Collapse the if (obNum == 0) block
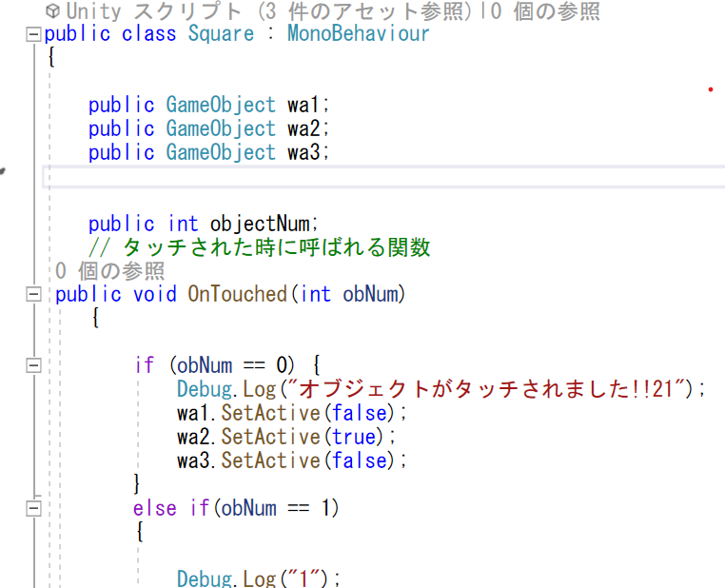Viewport: 725px width, 588px height. (33, 365)
